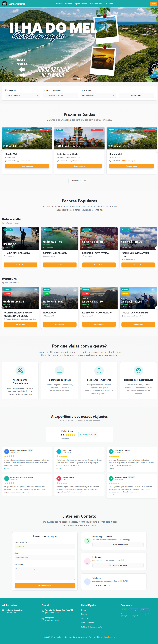Expand the Ordenar por dropdown
The height and width of the screenshot is (644, 158).
pyautogui.click(x=98, y=95)
